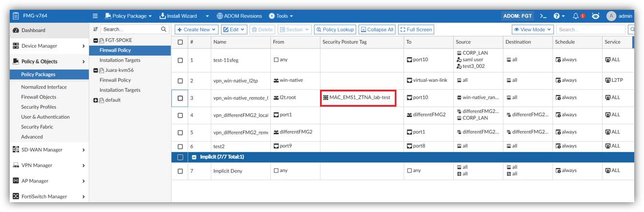
Task: Check the box for policy row 3
Action: tap(180, 98)
